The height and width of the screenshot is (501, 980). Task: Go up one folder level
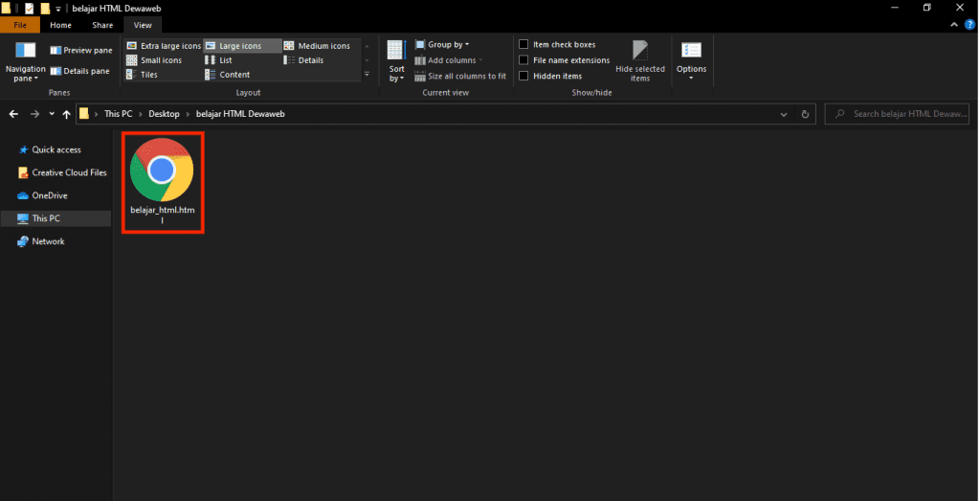pos(66,114)
